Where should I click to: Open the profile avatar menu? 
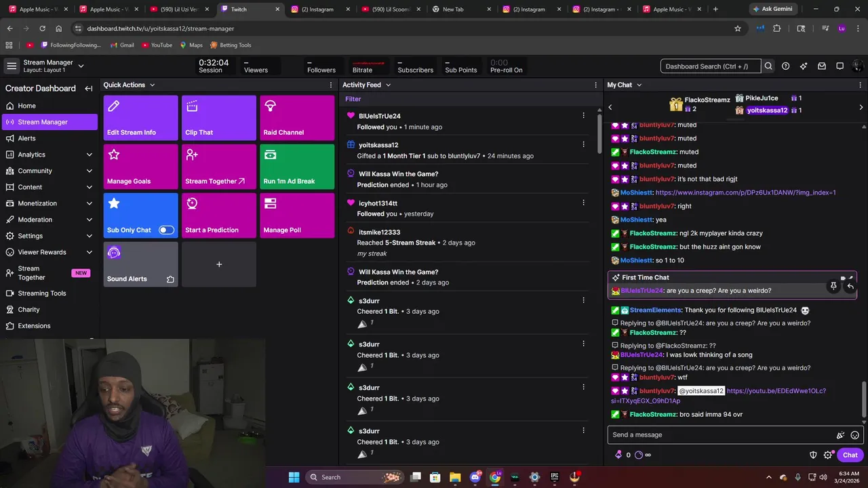pos(857,66)
